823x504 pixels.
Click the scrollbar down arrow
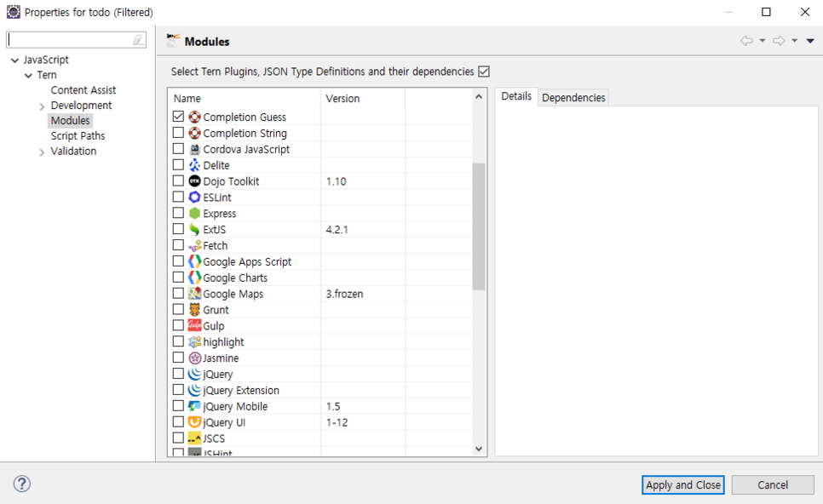tap(479, 449)
